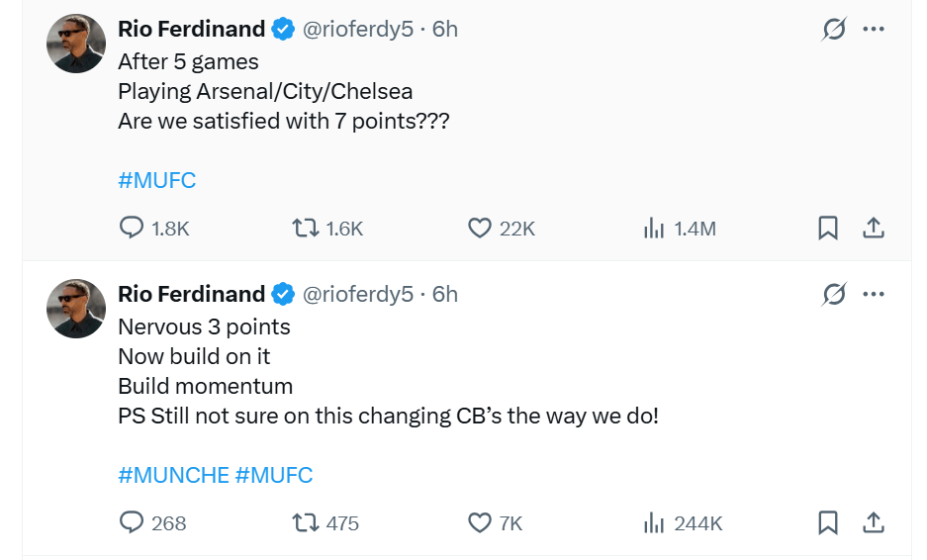
Task: View analytics for the 244K views tweet
Action: coord(654,522)
